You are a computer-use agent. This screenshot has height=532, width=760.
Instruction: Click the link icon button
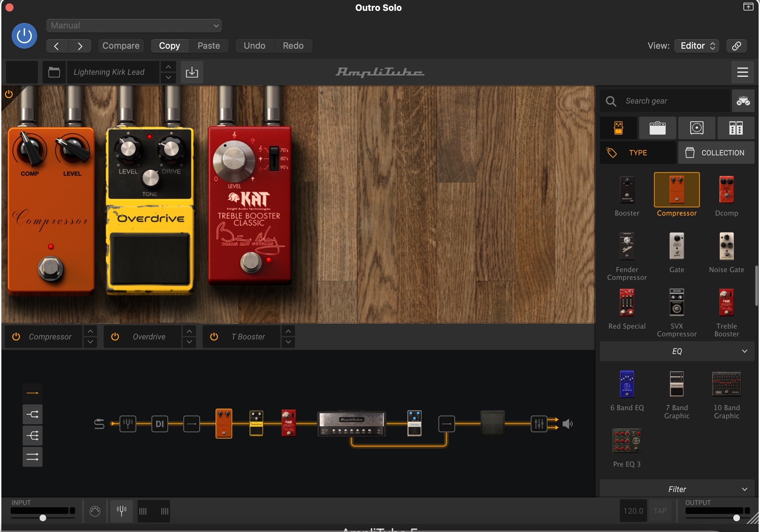pyautogui.click(x=736, y=46)
